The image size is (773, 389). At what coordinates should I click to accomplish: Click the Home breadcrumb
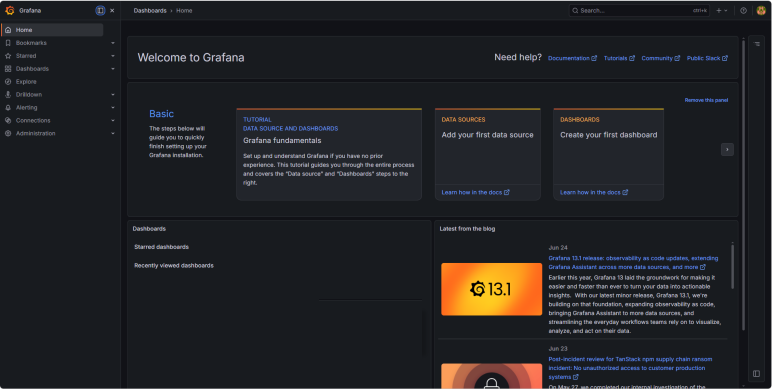click(x=184, y=10)
